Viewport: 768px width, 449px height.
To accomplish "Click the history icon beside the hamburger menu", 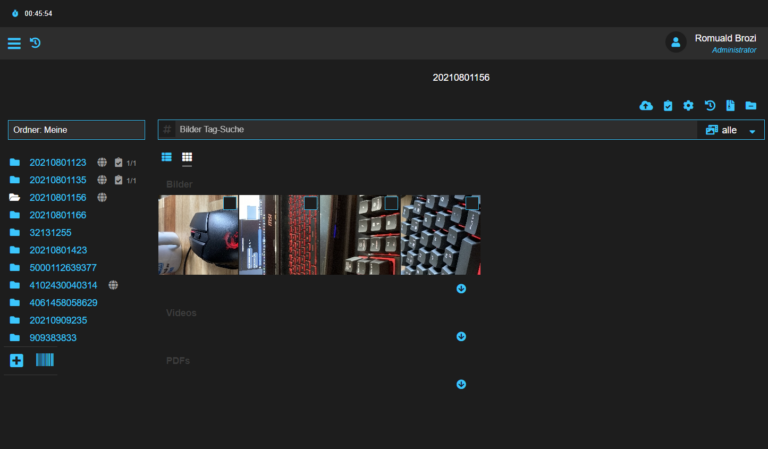I will [35, 43].
